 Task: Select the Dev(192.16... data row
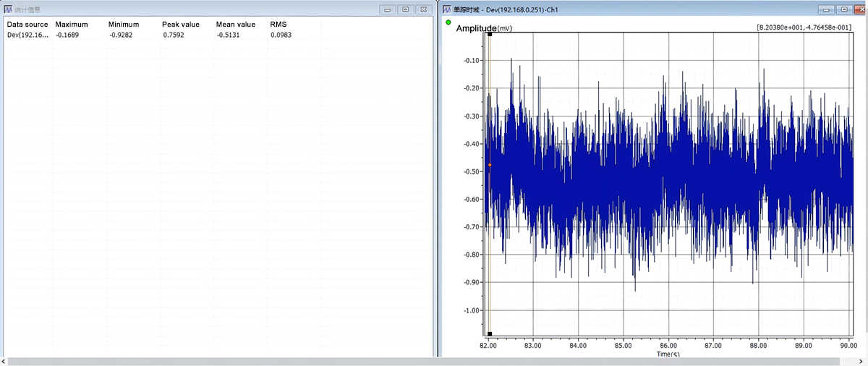tap(217, 35)
